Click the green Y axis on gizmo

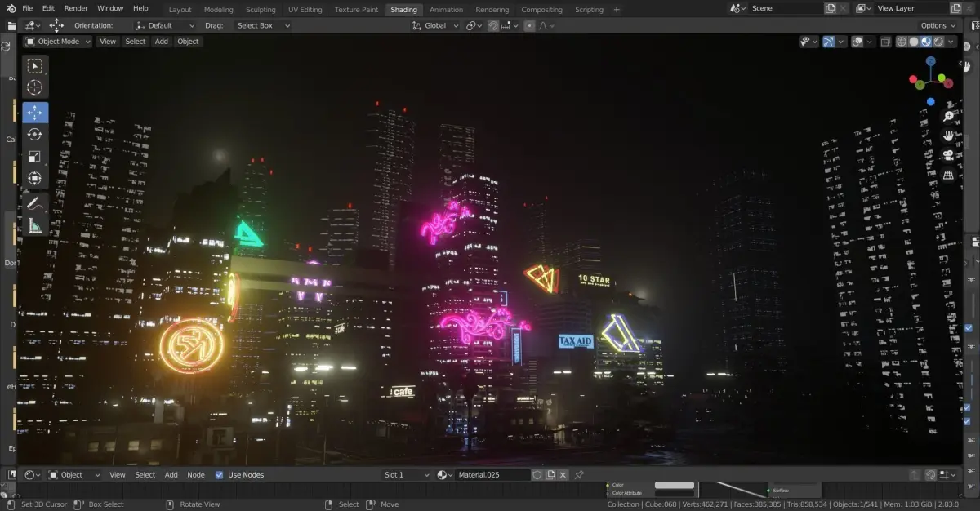920,84
